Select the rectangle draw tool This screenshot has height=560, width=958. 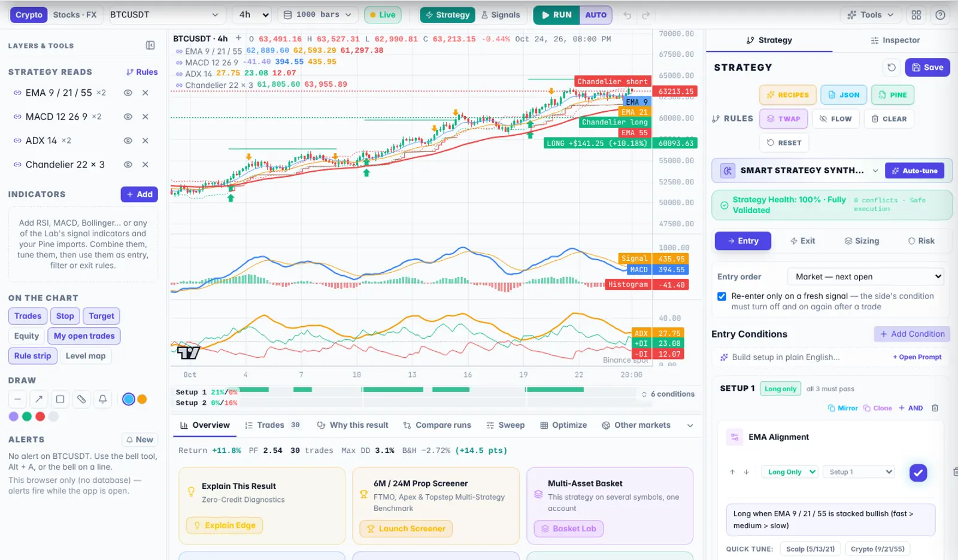pos(60,399)
